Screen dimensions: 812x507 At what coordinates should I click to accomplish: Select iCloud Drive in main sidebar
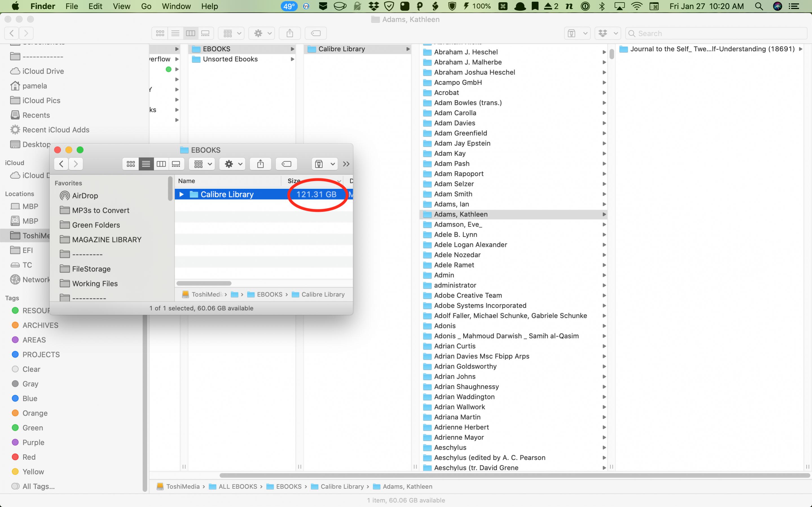[37, 71]
